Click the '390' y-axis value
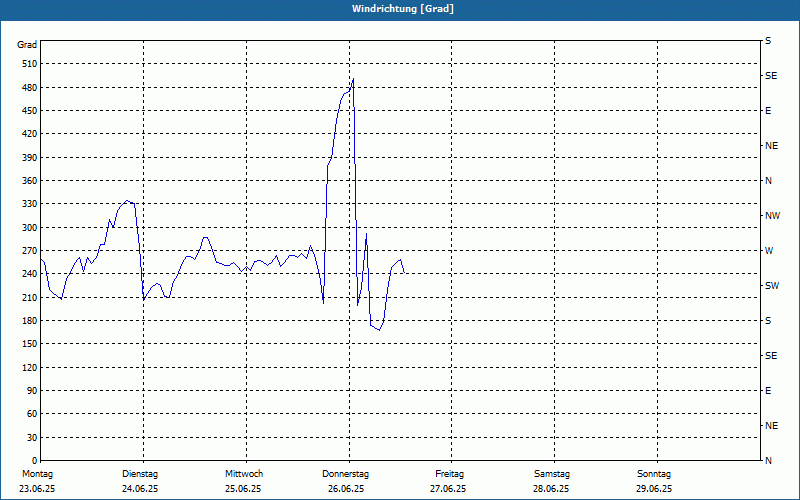This screenshot has height=500, width=800. (30, 157)
